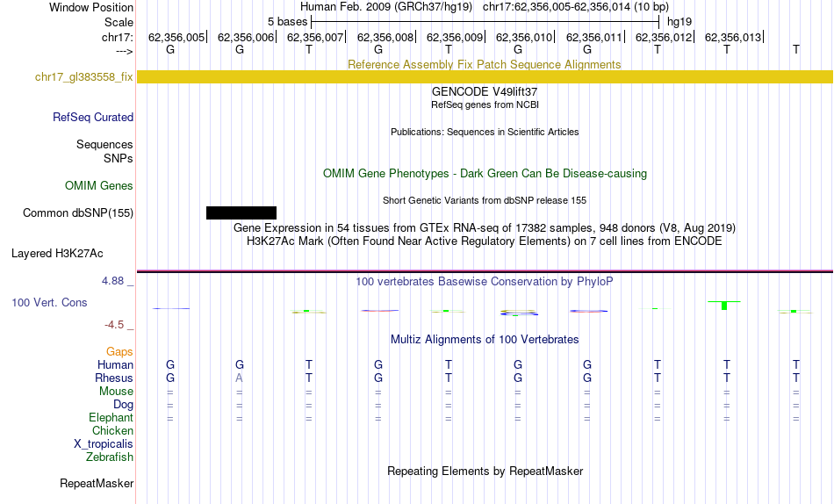Click the 62,356,013 coordinate label
The width and height of the screenshot is (834, 504).
(733, 37)
